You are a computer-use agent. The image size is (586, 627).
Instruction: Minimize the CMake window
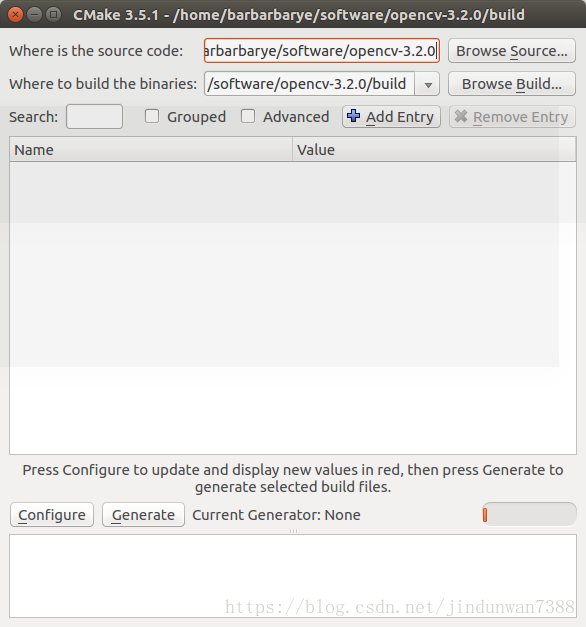[34, 15]
